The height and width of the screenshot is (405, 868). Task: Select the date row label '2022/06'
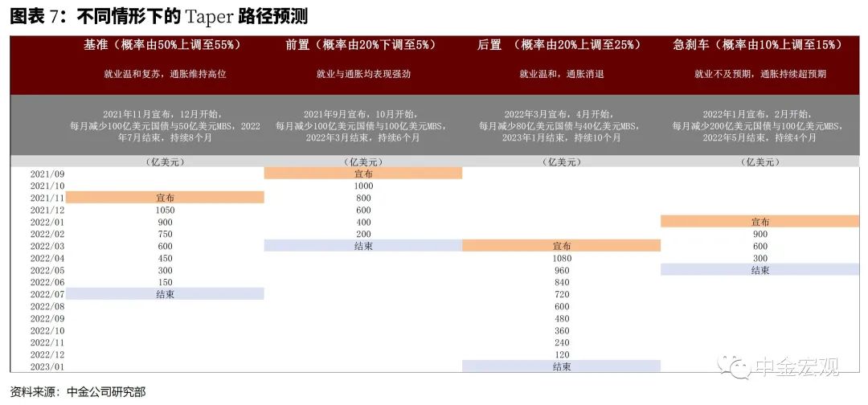(46, 282)
